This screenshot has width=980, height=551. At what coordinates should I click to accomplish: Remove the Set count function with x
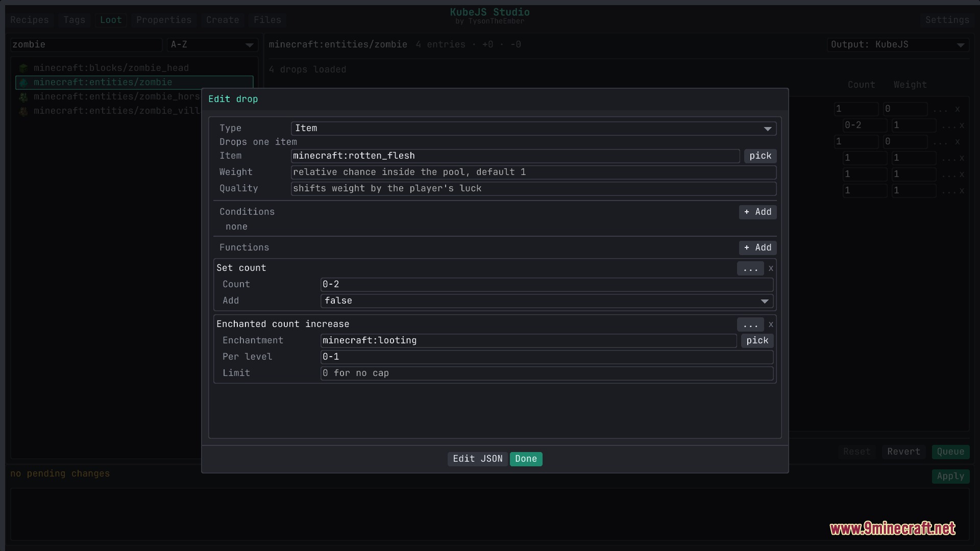pos(771,268)
